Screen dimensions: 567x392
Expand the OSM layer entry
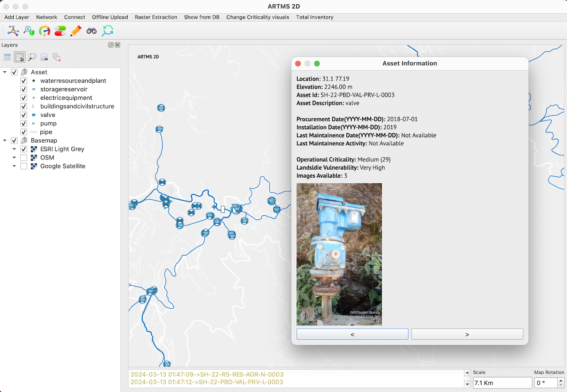coord(14,158)
